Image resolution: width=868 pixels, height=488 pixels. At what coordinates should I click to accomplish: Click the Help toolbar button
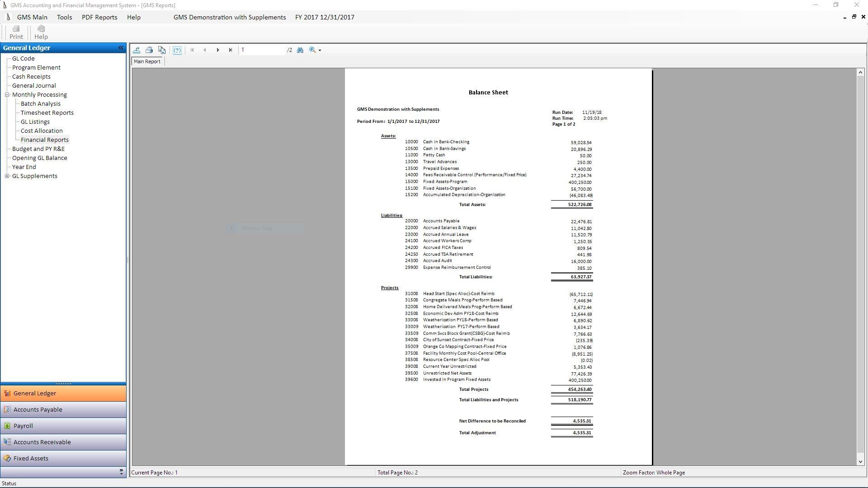tap(41, 32)
